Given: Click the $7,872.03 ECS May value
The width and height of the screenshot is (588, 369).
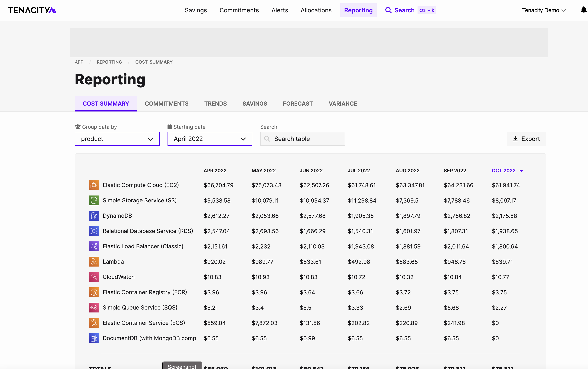Looking at the screenshot, I should (265, 323).
